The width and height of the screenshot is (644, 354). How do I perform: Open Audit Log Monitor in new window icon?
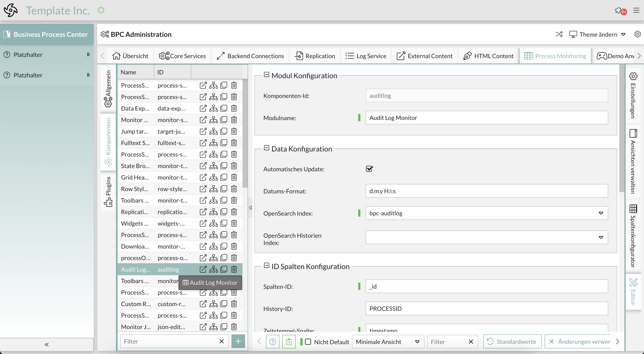click(203, 269)
